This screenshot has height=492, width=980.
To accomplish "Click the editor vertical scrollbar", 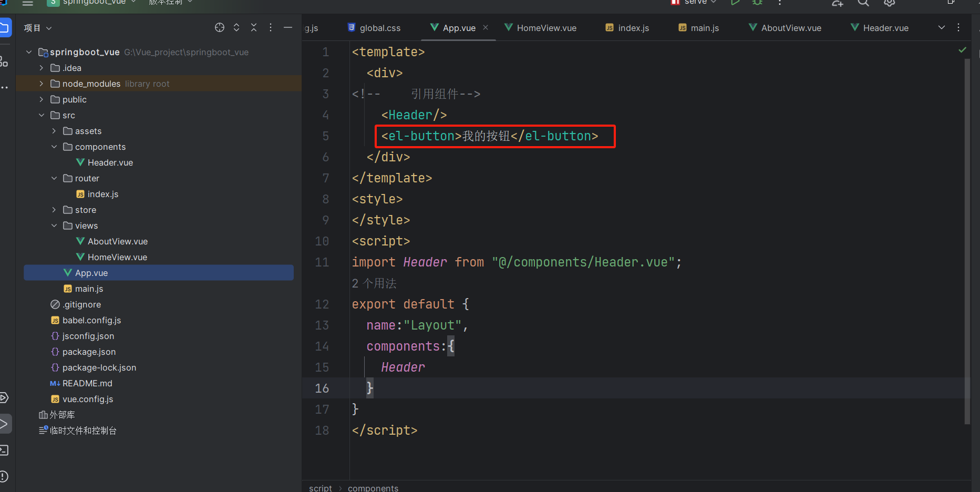I will click(967, 242).
